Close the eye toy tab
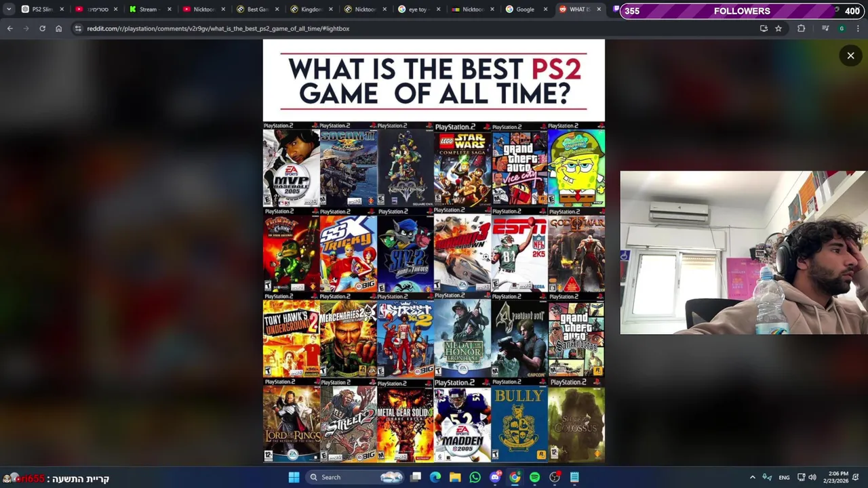Screen dimensions: 868x488 point(438,9)
